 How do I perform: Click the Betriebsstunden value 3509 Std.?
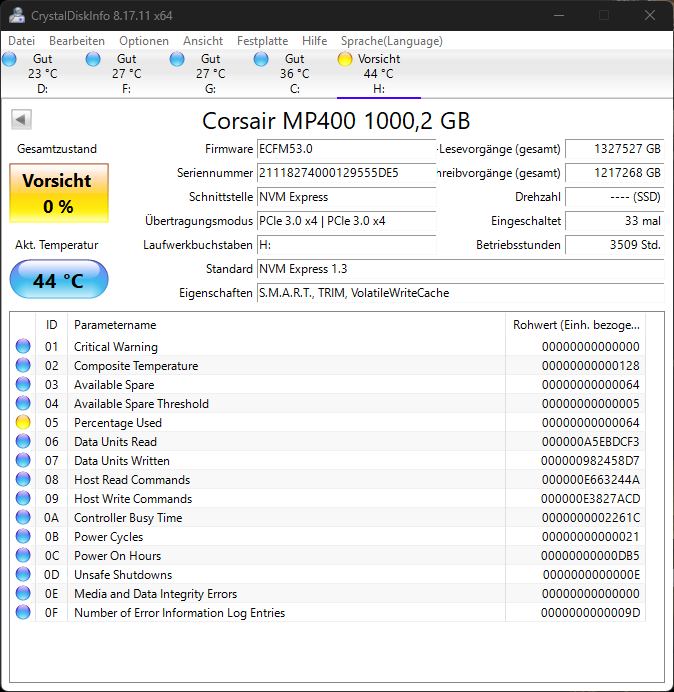(614, 245)
